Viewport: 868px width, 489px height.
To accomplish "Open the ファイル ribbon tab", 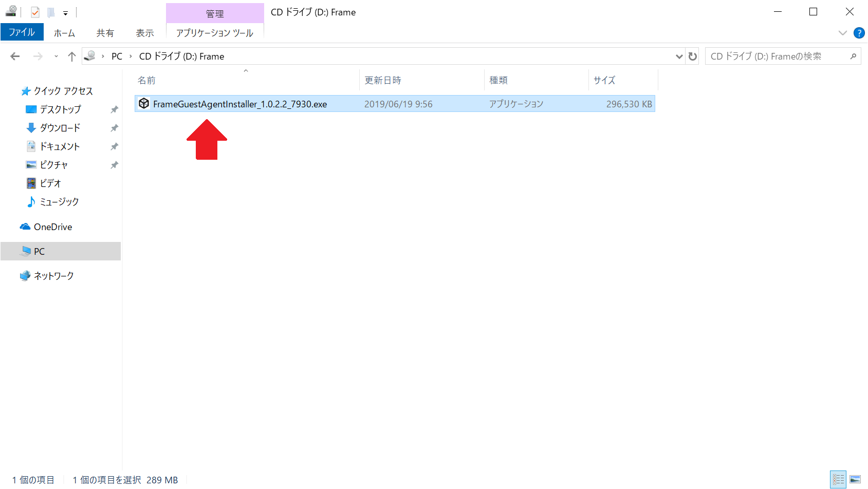I will point(22,32).
